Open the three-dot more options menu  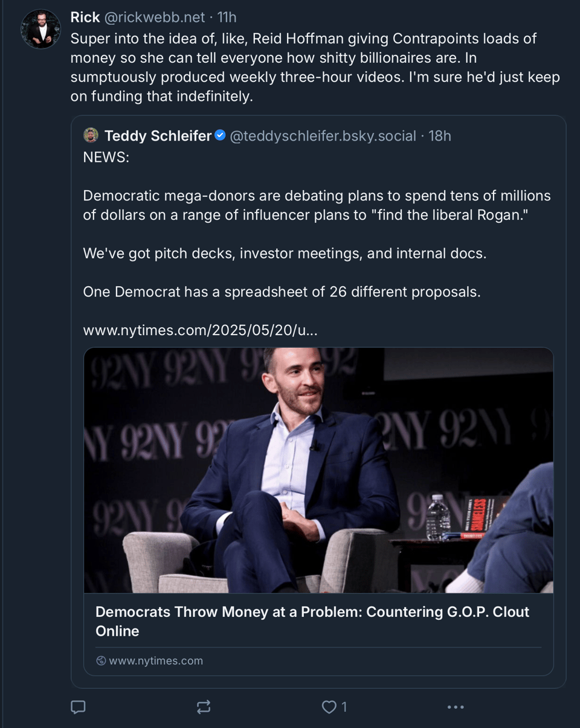coord(455,707)
